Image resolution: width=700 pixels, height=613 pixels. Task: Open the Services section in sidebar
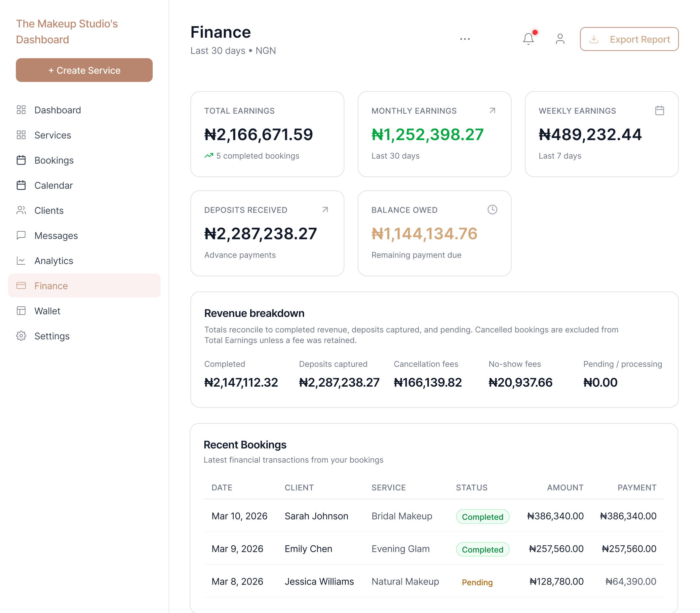53,135
